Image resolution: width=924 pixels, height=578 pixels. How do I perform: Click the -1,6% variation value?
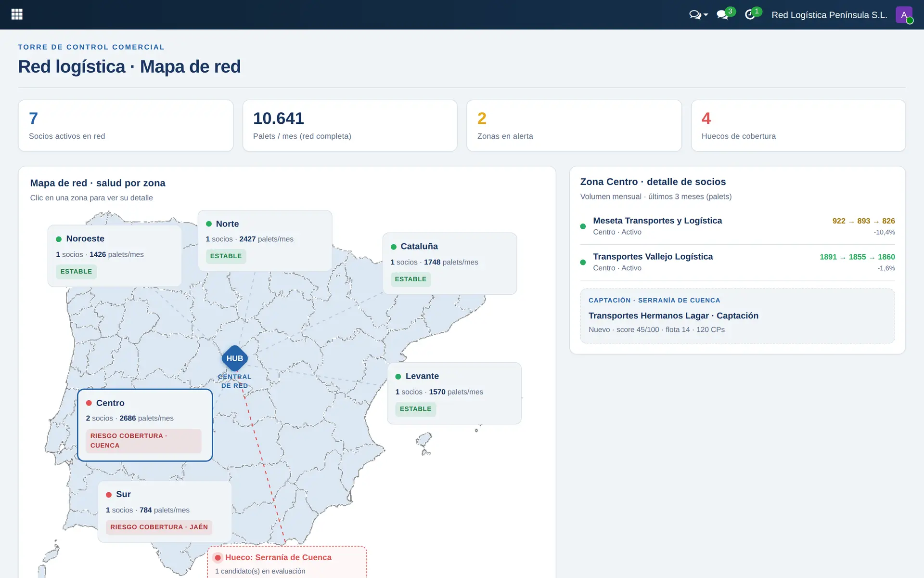[886, 268]
